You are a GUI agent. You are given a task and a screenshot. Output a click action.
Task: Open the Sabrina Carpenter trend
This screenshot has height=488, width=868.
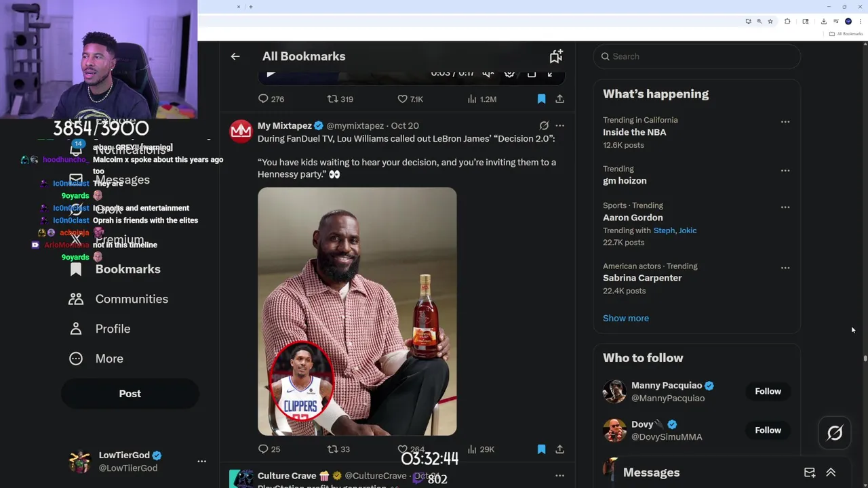(x=642, y=278)
